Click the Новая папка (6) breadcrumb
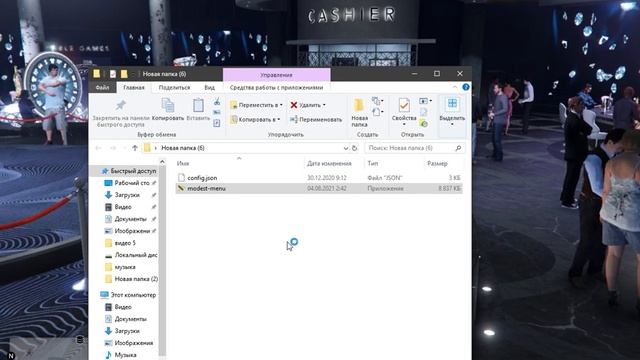This screenshot has height=360, width=640. point(183,148)
